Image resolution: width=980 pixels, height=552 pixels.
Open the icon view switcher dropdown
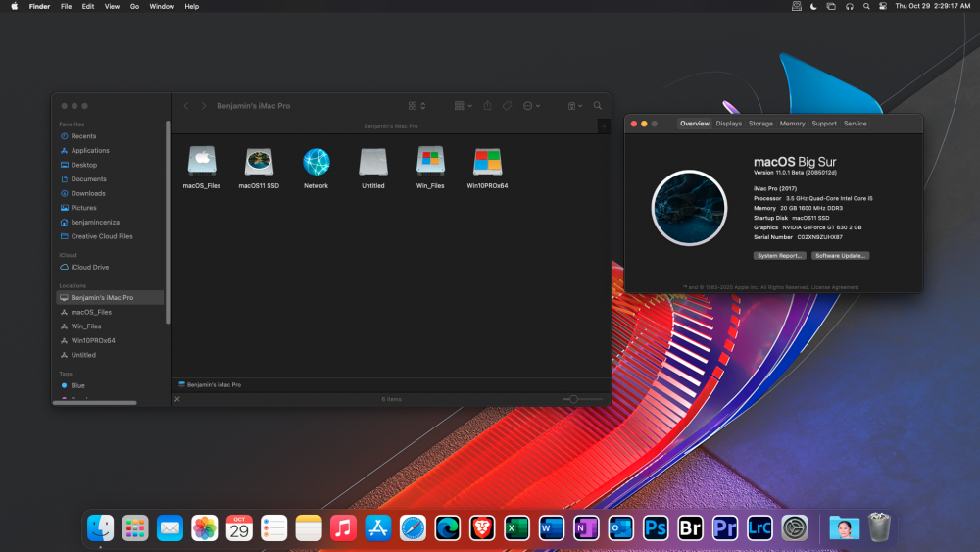416,106
